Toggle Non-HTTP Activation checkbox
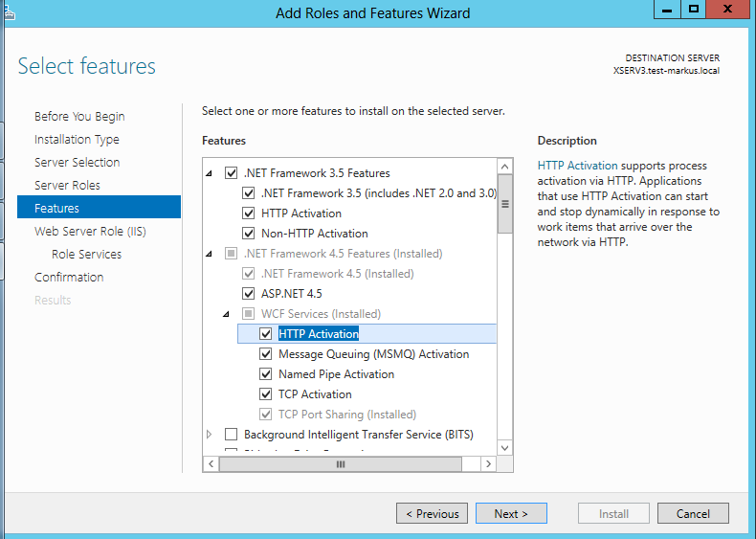 [249, 234]
